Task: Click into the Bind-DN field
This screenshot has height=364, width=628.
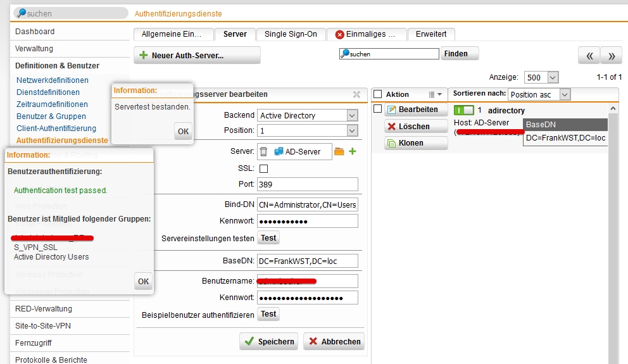Action: pyautogui.click(x=308, y=204)
